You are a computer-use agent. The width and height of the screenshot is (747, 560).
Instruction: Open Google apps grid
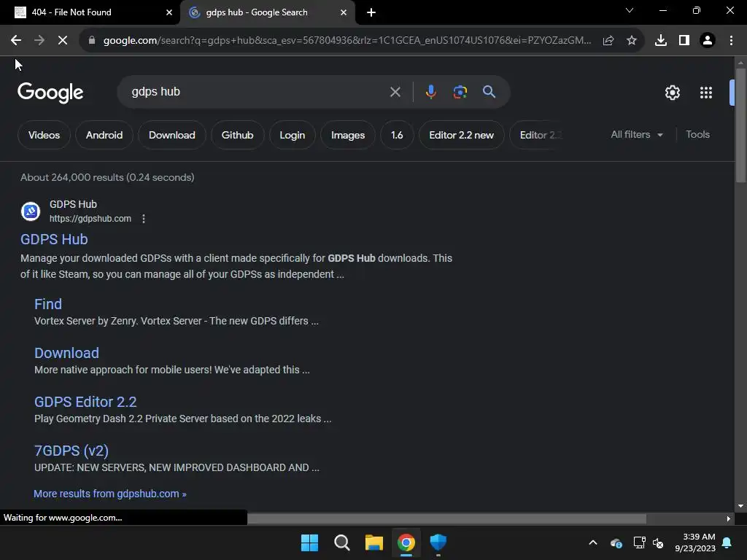click(706, 93)
